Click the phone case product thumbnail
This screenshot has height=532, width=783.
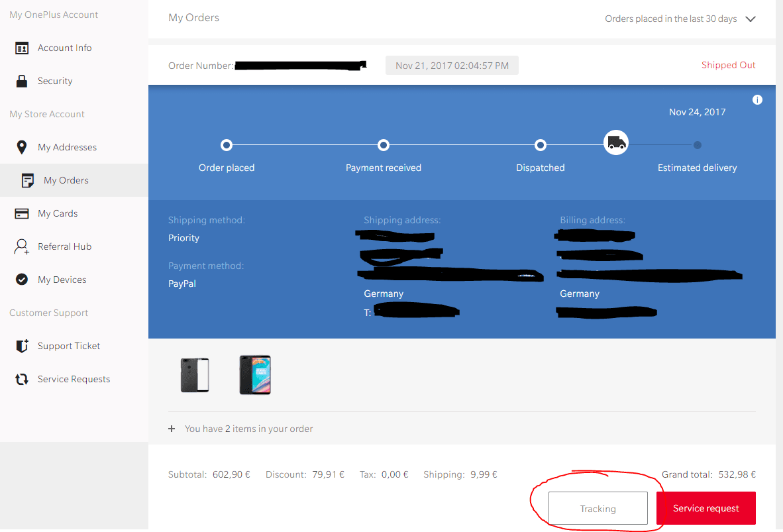pos(195,375)
